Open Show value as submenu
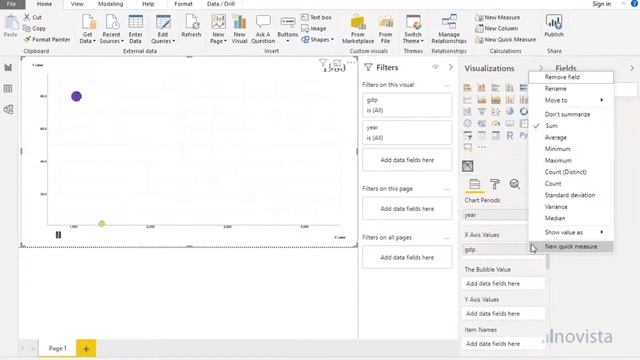Screen dimensions: 640x360 (x=571, y=232)
